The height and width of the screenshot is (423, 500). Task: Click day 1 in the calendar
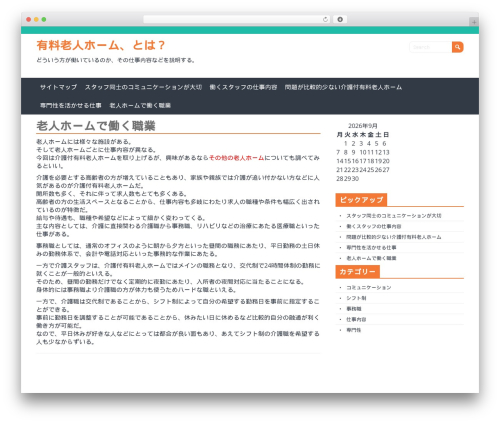[x=345, y=143]
